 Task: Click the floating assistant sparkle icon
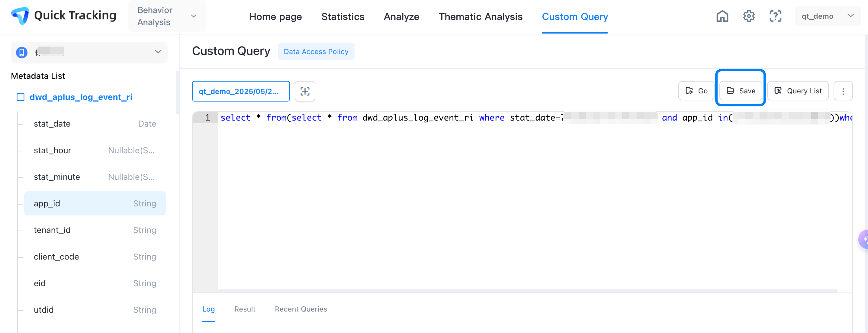(864, 239)
